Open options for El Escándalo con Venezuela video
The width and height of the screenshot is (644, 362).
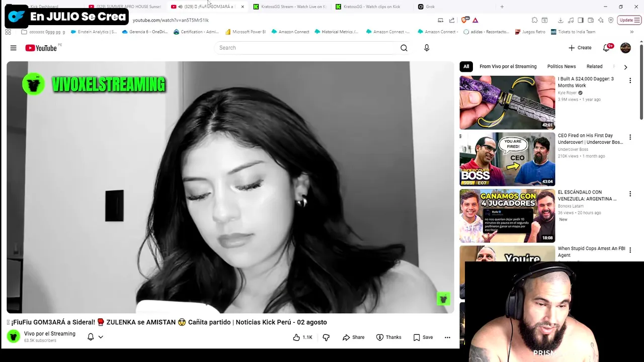(630, 194)
